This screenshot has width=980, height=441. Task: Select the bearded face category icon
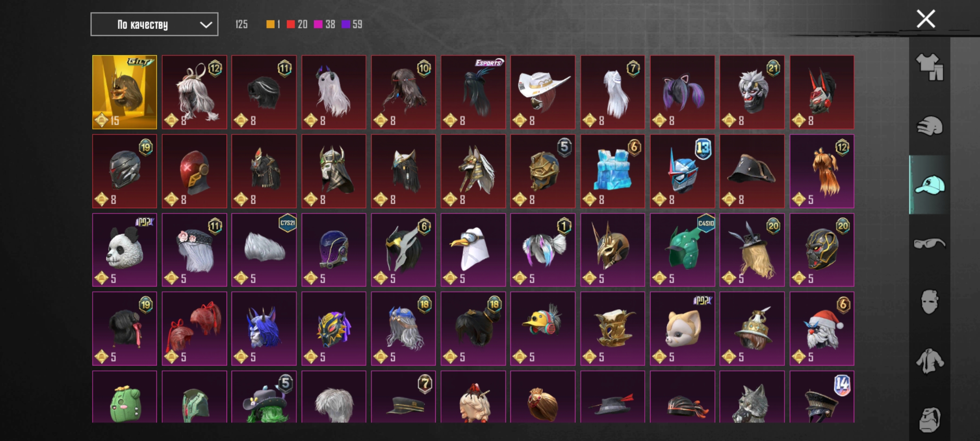[x=930, y=419]
